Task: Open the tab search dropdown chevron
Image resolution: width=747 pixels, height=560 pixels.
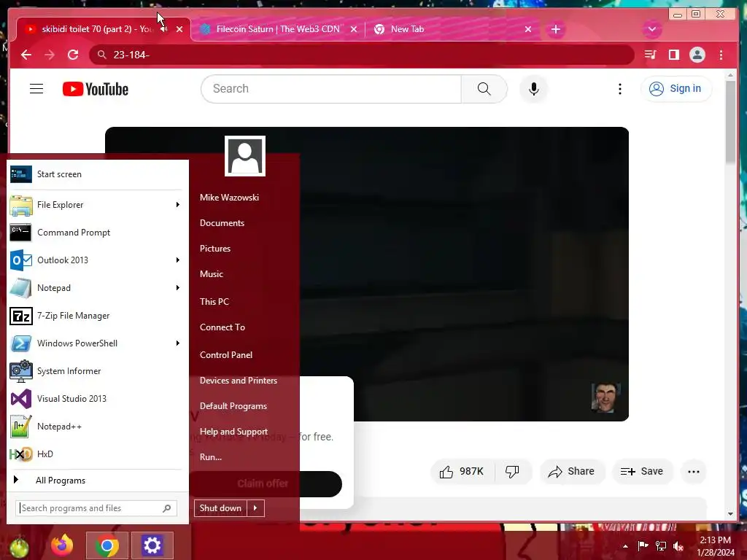Action: coord(651,29)
